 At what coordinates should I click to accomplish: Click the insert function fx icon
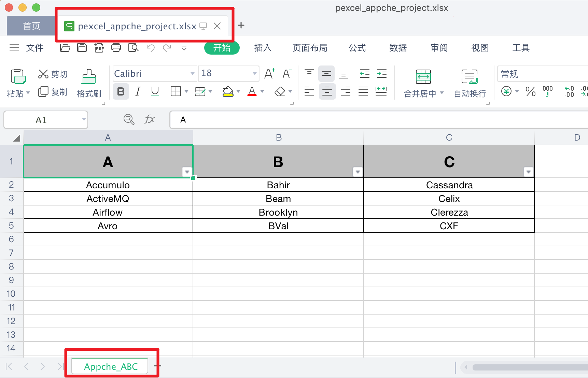pyautogui.click(x=150, y=119)
